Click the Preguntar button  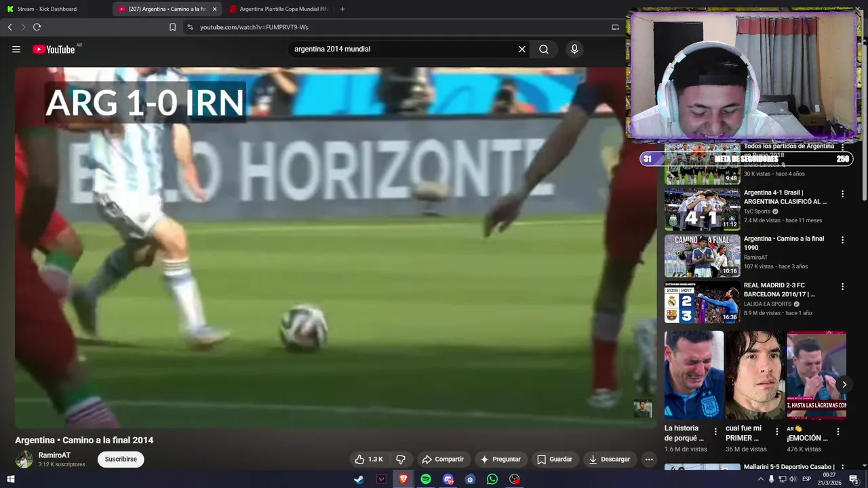point(500,460)
